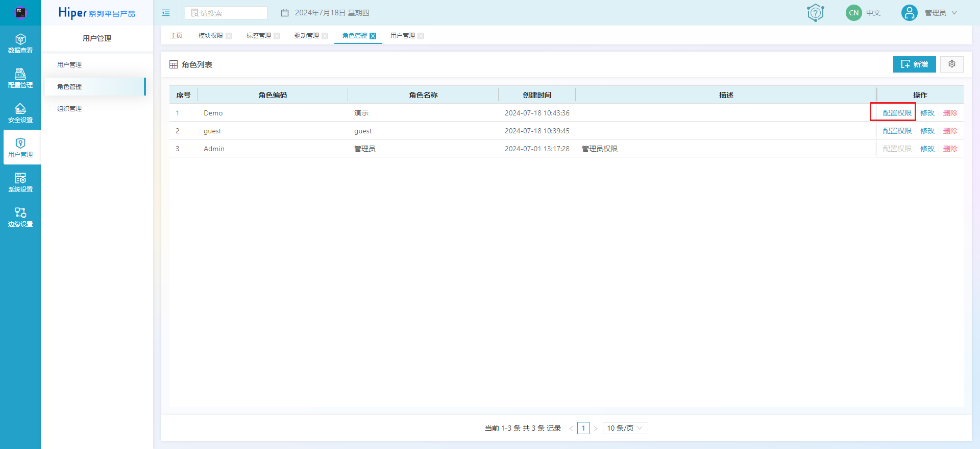980x449 pixels.
Task: Click the previous page arrow
Action: coord(571,428)
